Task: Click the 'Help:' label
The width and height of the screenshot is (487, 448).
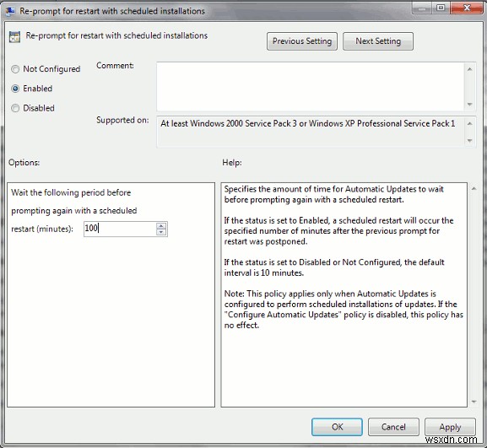Action: (x=232, y=162)
